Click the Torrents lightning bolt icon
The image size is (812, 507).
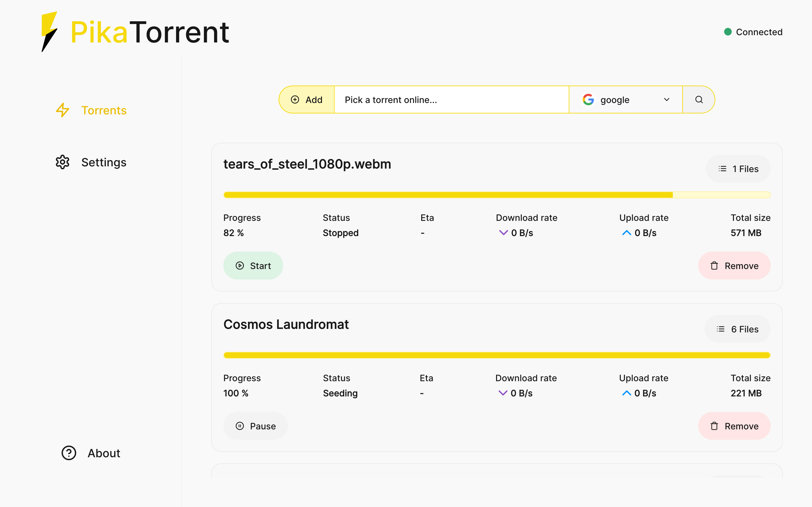[x=62, y=110]
